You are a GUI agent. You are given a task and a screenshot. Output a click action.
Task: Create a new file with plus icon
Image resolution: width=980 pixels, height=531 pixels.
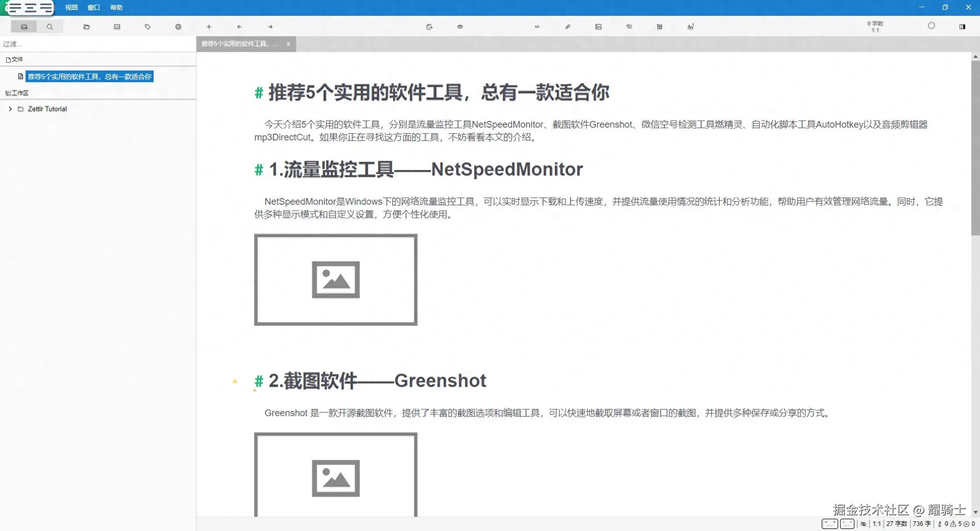[x=209, y=27]
